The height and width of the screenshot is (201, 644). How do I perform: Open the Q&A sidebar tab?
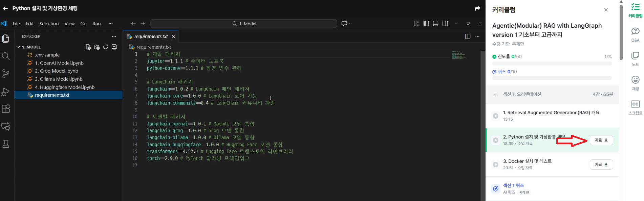pyautogui.click(x=635, y=34)
